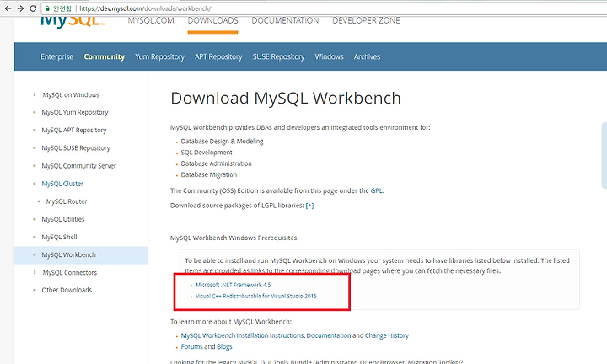Click the Download MySQL Workbench heading

[286, 98]
